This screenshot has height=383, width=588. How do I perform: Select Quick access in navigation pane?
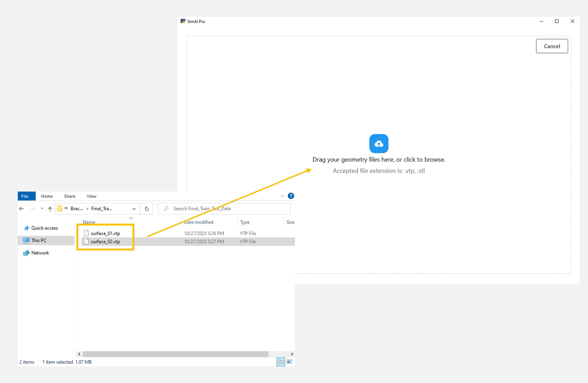pos(44,228)
